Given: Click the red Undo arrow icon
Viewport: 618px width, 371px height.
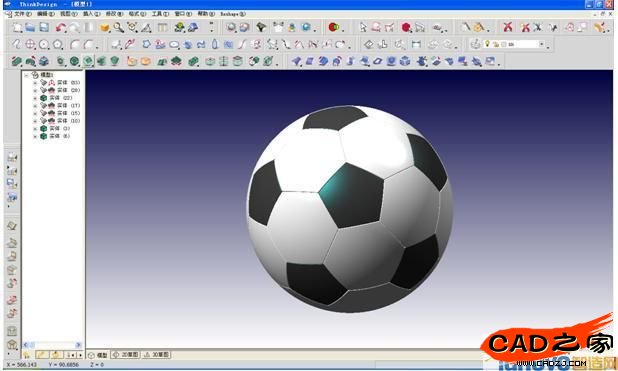Looking at the screenshot, I should click(60, 27).
